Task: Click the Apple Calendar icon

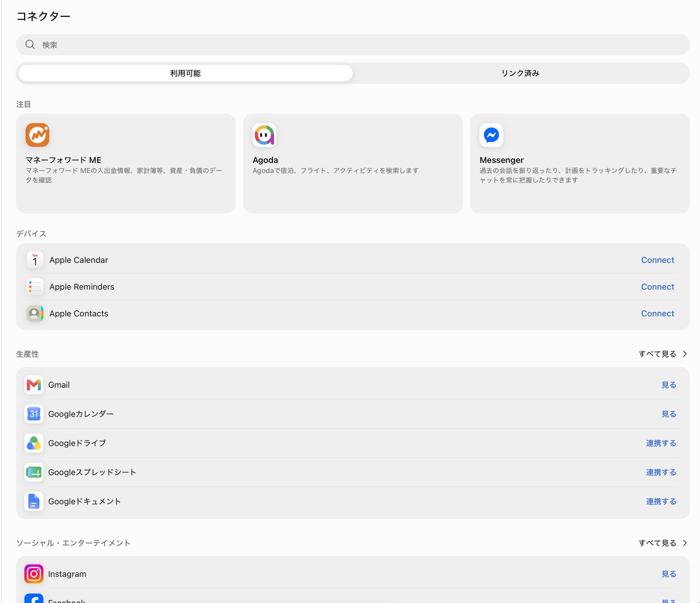Action: coord(35,260)
